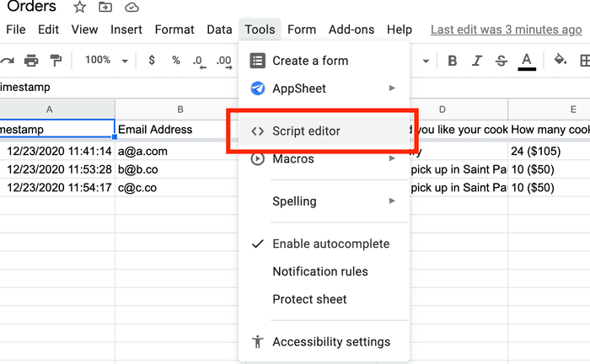590x364 pixels.
Task: Open the Add-ons menu
Action: pyautogui.click(x=351, y=29)
